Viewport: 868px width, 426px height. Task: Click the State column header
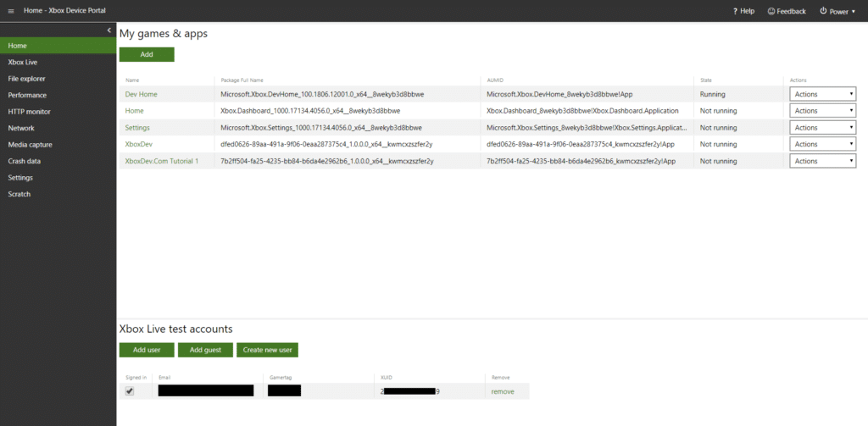point(706,80)
